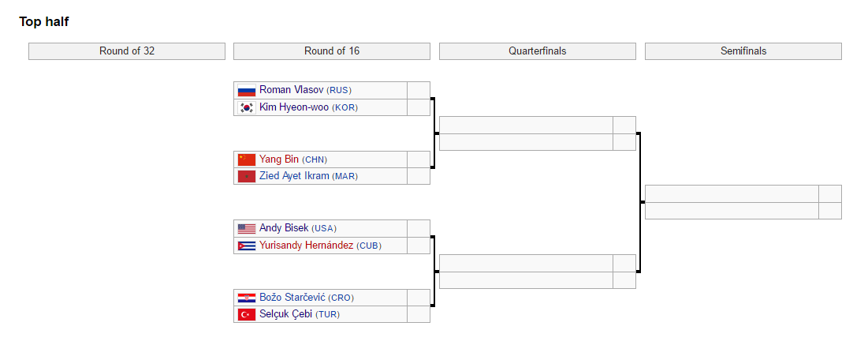Viewport: 868px width, 345px height.
Task: Open Andy Bisek's page link
Action: click(284, 228)
